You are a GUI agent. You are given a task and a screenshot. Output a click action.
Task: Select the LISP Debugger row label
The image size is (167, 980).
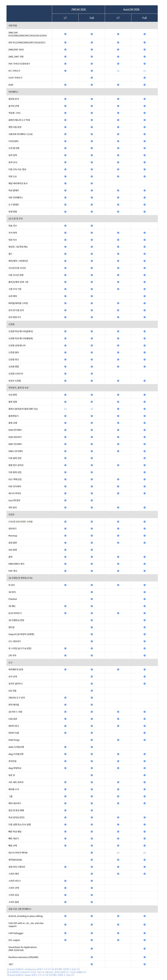16,933
